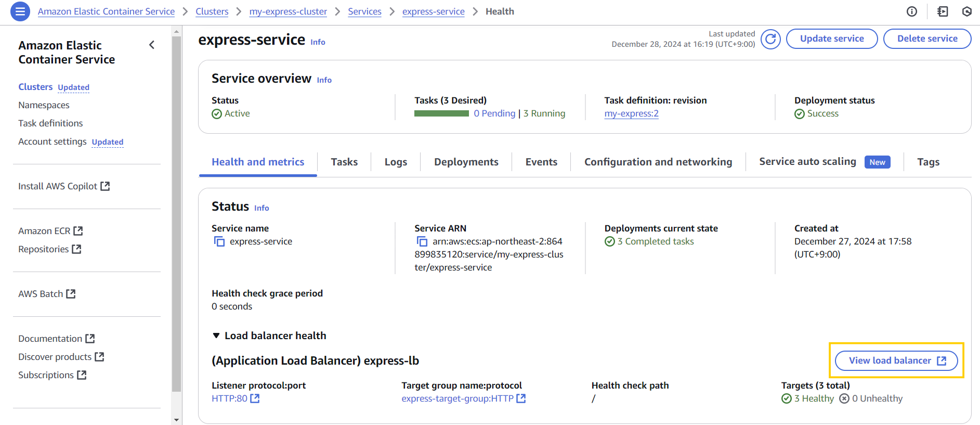Collapse the ECS side navigation
This screenshot has height=425, width=980.
pyautogui.click(x=152, y=45)
